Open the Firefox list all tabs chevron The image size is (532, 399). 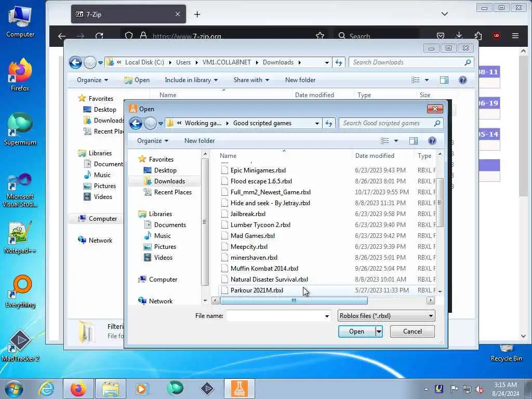tap(445, 14)
